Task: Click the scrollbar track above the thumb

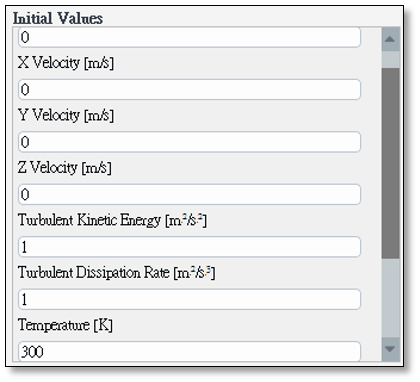Action: [x=390, y=60]
